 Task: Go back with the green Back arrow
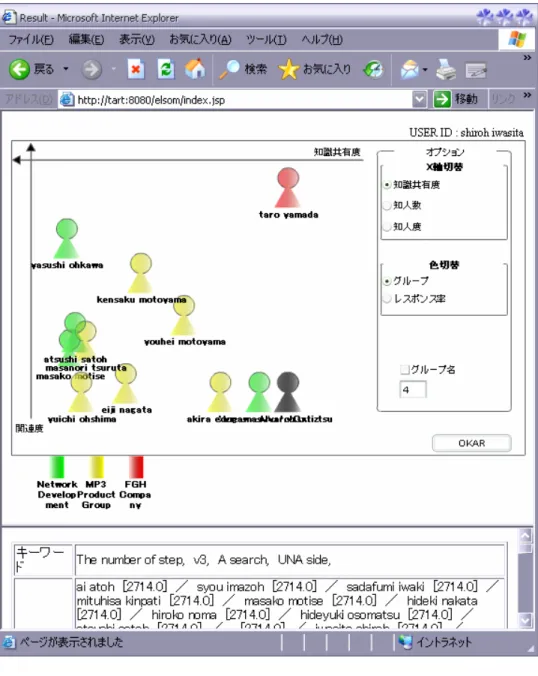pos(20,69)
